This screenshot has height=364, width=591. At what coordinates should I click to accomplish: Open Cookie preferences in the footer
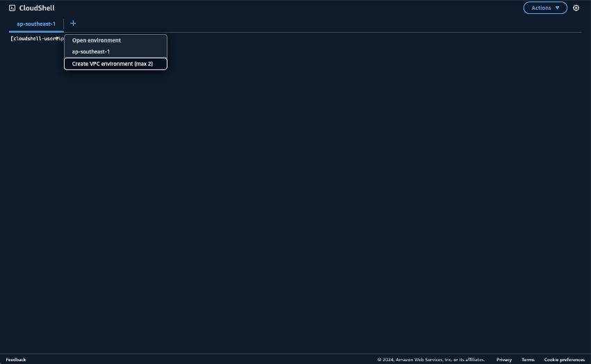564,360
